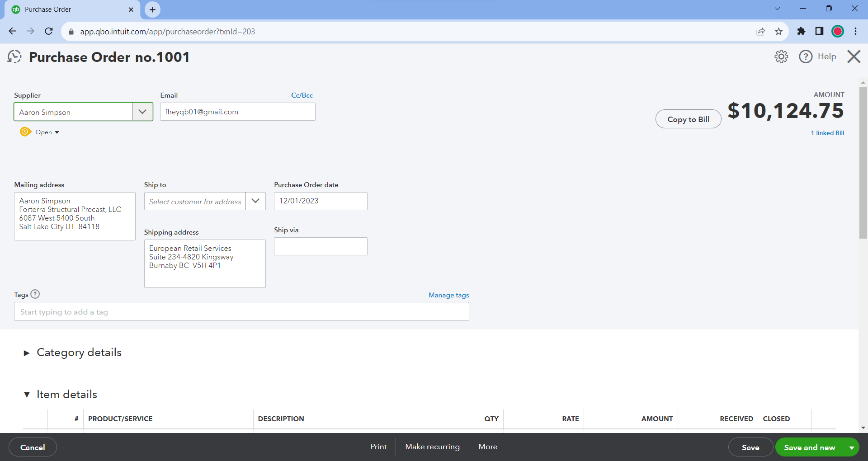Click the Cc/Bcc link
868x461 pixels.
pyautogui.click(x=302, y=95)
